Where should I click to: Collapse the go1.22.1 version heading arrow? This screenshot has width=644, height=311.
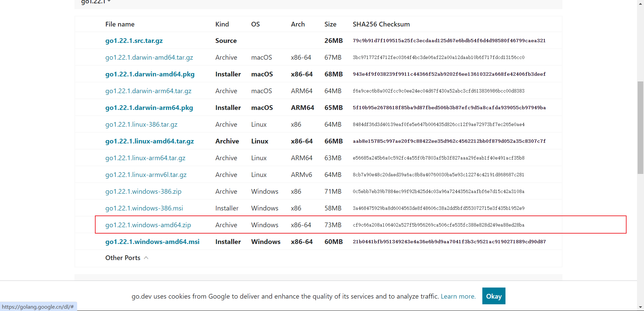click(x=109, y=2)
